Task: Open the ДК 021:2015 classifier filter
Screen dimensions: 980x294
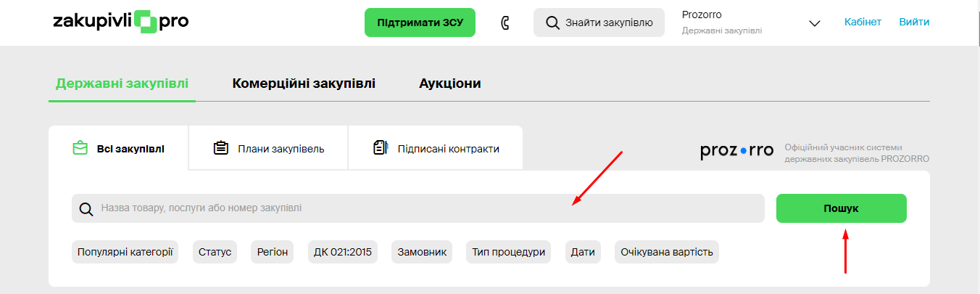Action: (342, 252)
